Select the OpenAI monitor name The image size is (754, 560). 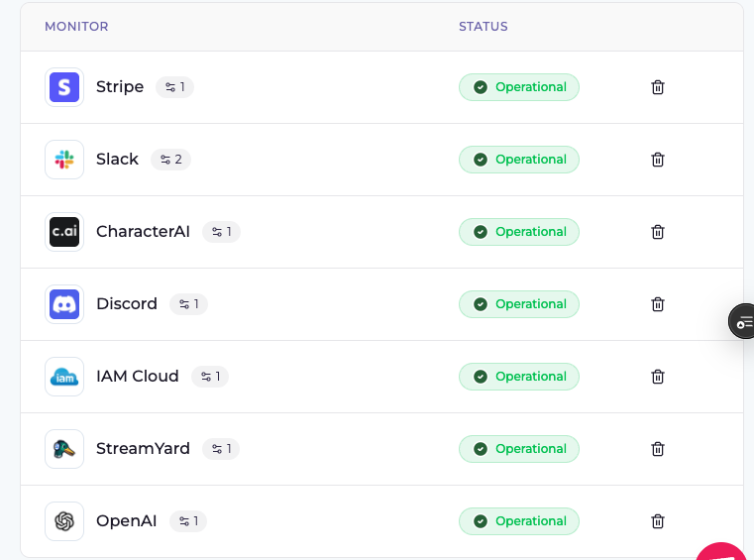(x=127, y=521)
